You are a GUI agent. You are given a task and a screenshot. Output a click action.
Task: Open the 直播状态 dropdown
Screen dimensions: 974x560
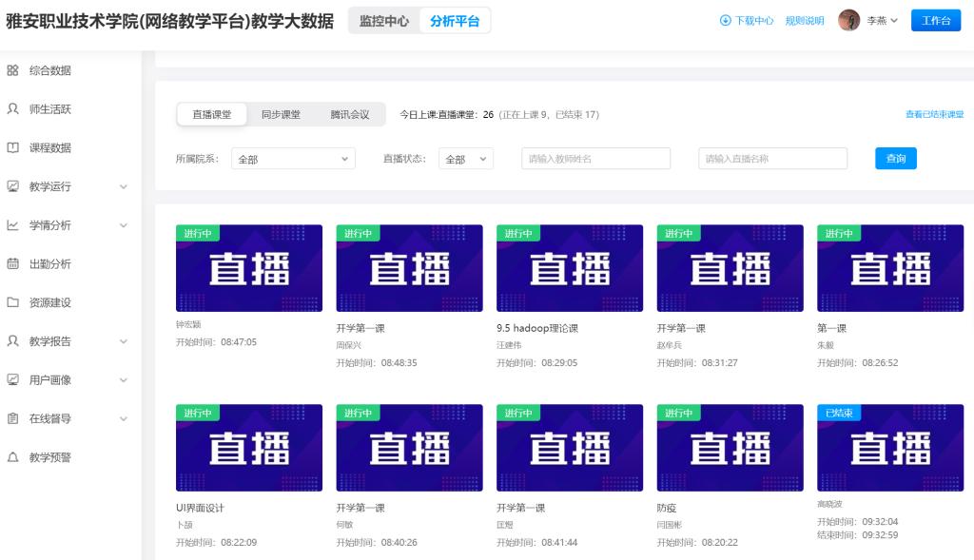tap(466, 159)
